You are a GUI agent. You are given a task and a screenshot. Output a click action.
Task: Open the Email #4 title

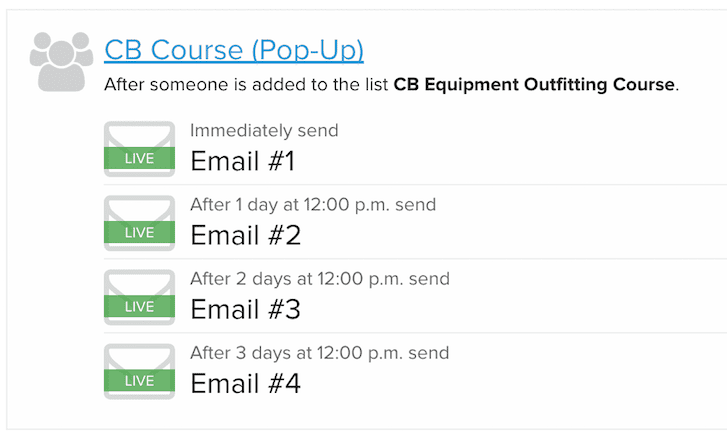[x=246, y=383]
